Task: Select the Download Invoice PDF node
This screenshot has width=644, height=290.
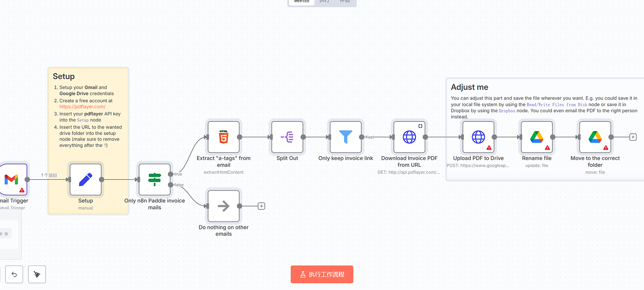Action: point(409,137)
